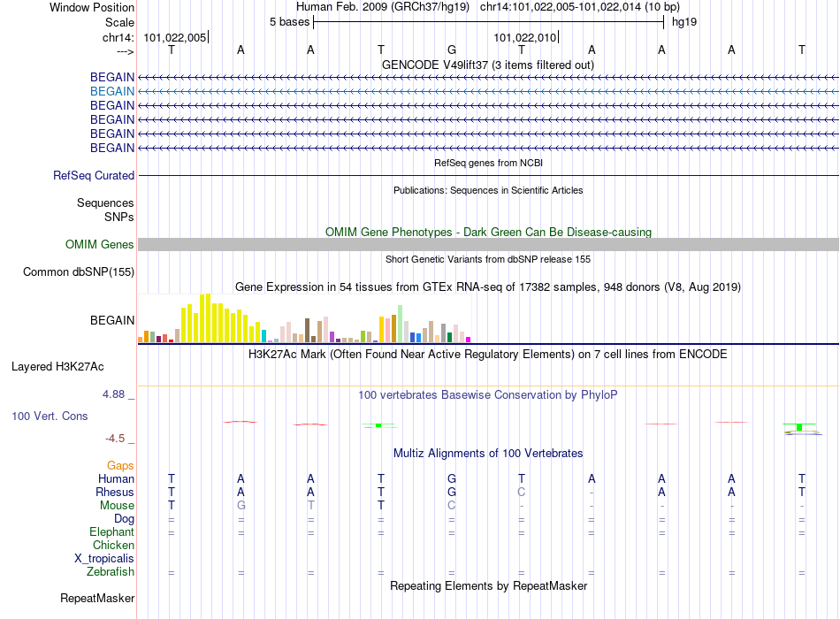Select the Dog species row label
The height and width of the screenshot is (619, 840).
point(124,519)
